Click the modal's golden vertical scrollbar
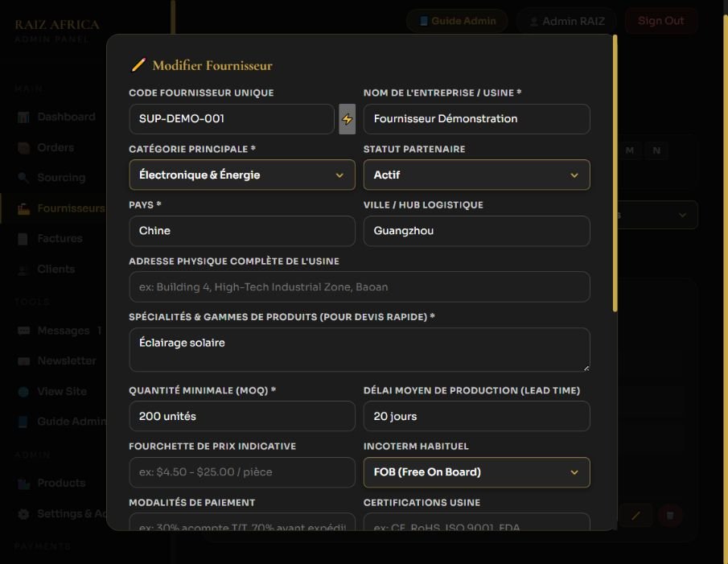Screen dimensions: 728x564 615,173
